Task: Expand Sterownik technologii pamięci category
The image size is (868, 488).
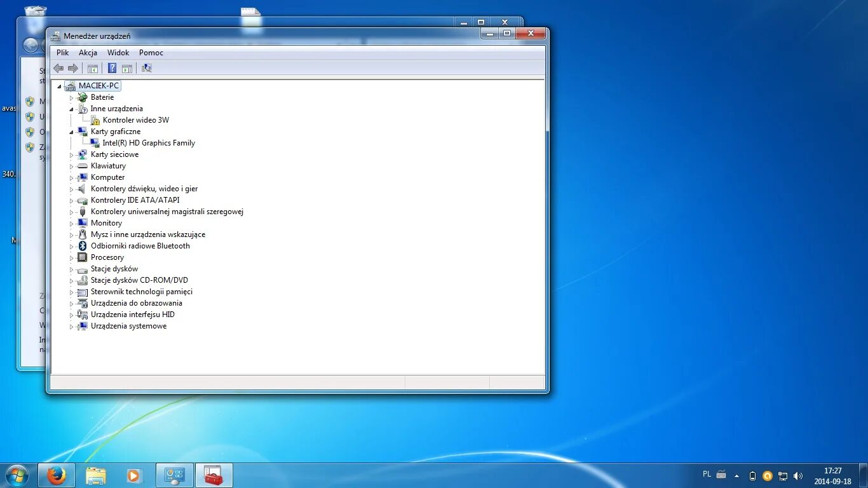Action: [71, 292]
